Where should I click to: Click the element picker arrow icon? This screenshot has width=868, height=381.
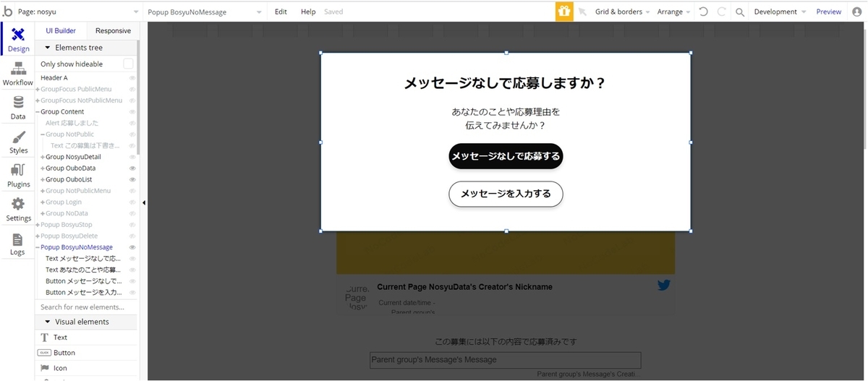pos(582,12)
